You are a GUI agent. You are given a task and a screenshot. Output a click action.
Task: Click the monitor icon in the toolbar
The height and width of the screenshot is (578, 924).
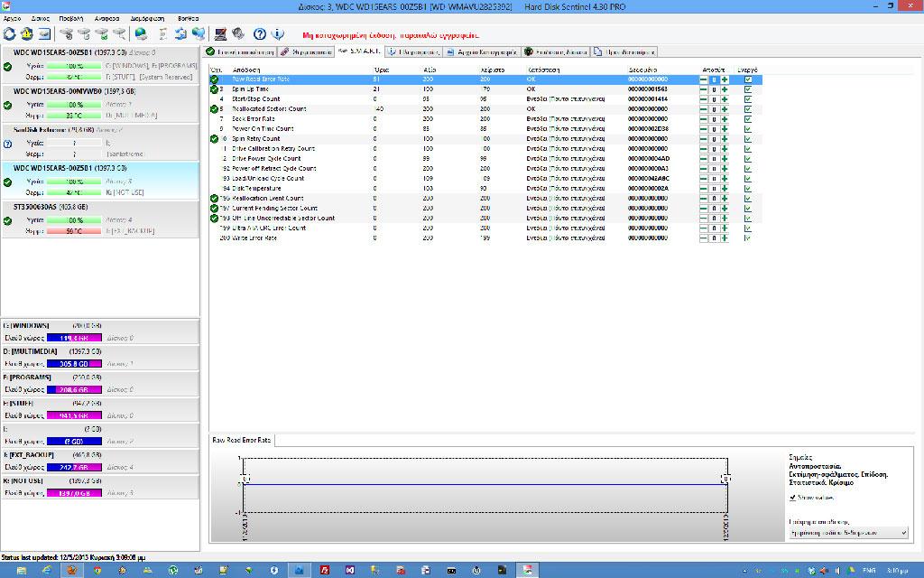tap(220, 34)
